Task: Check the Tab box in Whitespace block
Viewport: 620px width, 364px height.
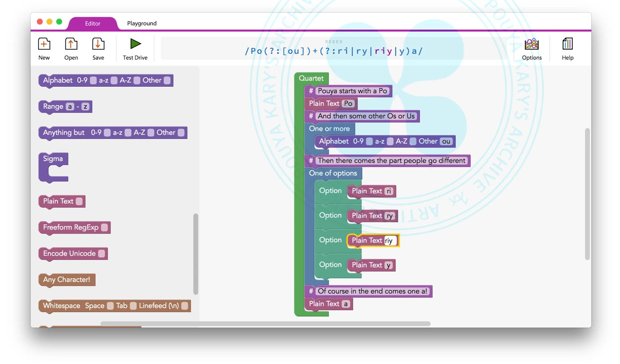Action: [x=133, y=306]
